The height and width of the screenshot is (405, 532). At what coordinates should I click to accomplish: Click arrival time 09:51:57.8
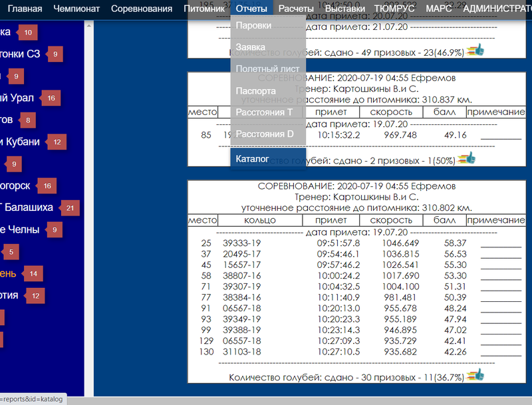click(338, 243)
